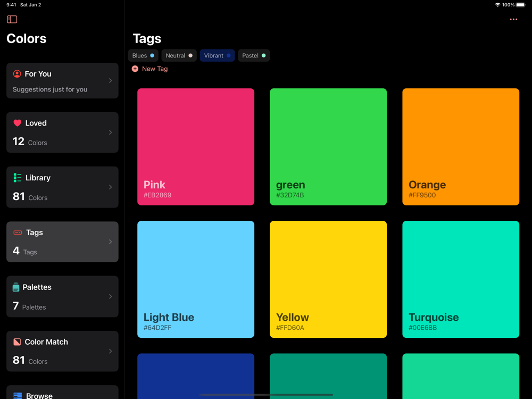532x399 pixels.
Task: Click the Palettes jar icon
Action: pyautogui.click(x=16, y=287)
